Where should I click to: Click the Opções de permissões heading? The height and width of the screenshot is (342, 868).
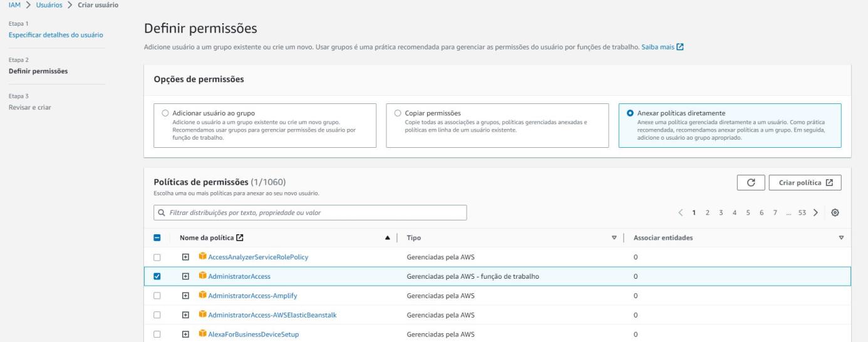pyautogui.click(x=199, y=80)
